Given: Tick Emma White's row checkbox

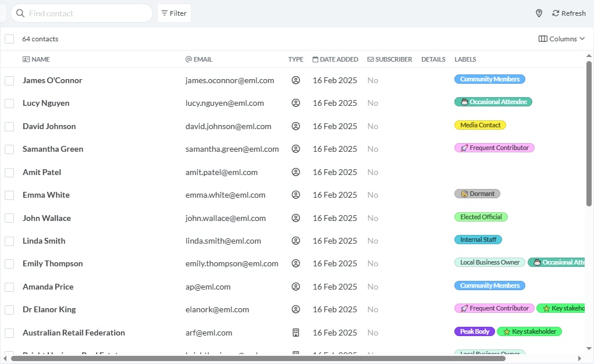Looking at the screenshot, I should (x=9, y=195).
